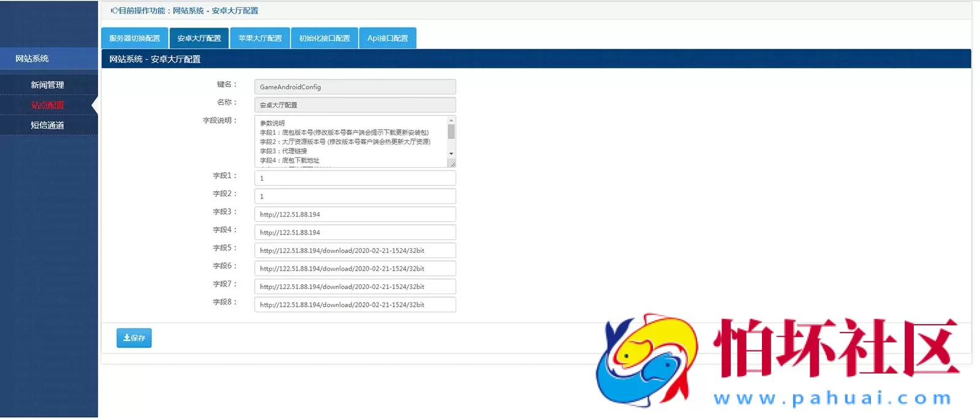Click the 字段4 URL input

pyautogui.click(x=355, y=232)
